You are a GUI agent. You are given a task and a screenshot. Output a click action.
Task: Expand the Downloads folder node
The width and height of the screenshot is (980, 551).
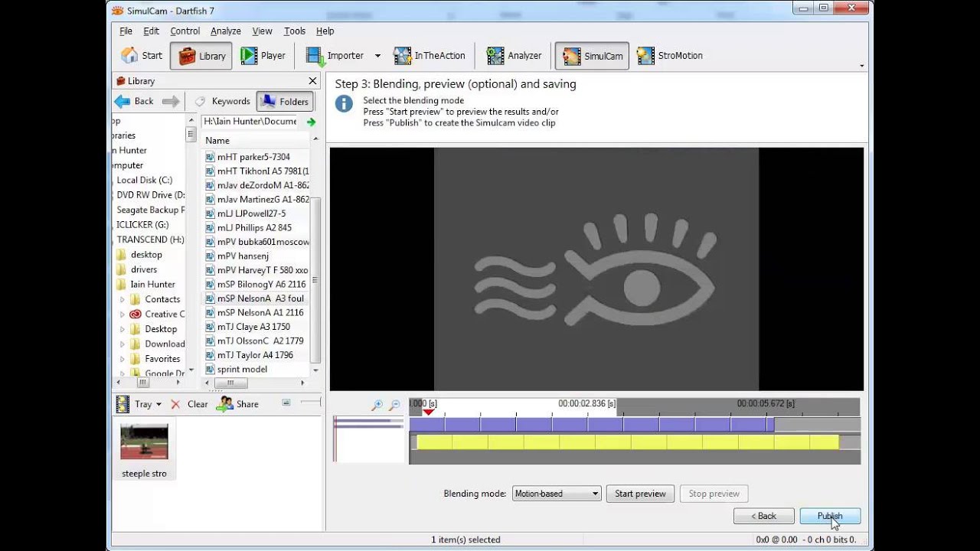(122, 344)
